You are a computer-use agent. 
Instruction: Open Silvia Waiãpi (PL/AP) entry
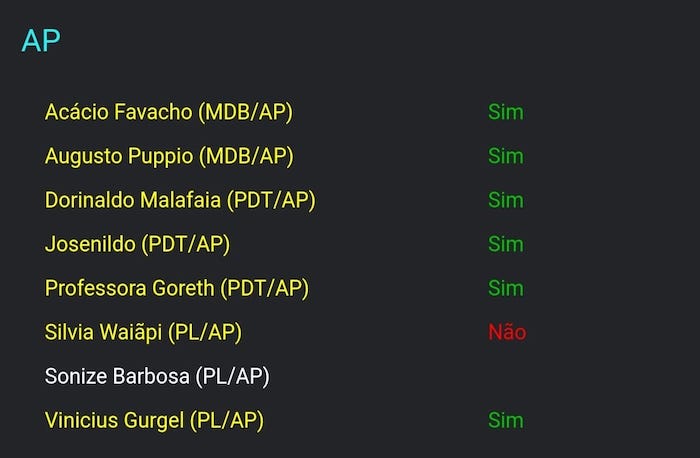143,332
